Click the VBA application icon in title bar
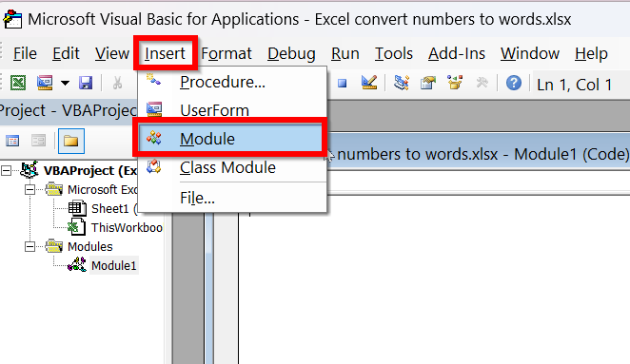630x364 pixels. point(12,19)
